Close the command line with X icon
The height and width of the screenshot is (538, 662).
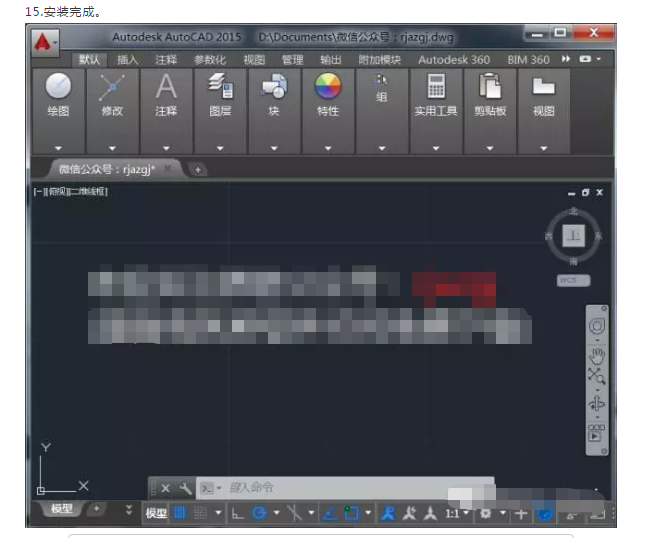click(x=166, y=488)
